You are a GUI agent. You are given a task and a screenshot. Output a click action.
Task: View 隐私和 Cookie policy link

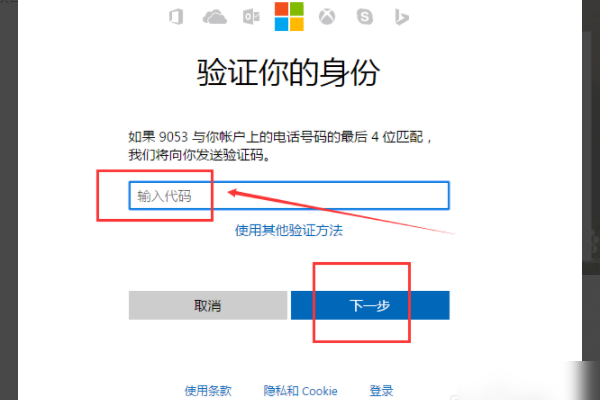point(300,391)
